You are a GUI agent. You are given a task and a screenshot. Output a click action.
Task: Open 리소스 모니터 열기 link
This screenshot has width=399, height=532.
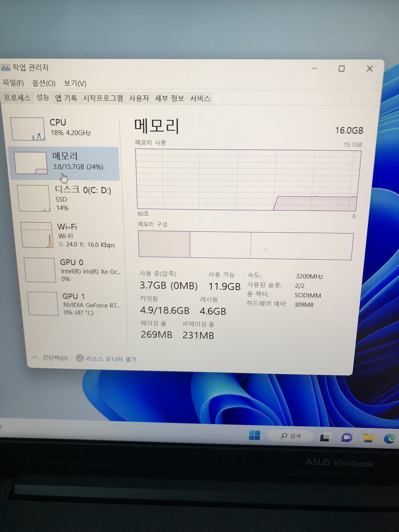111,359
